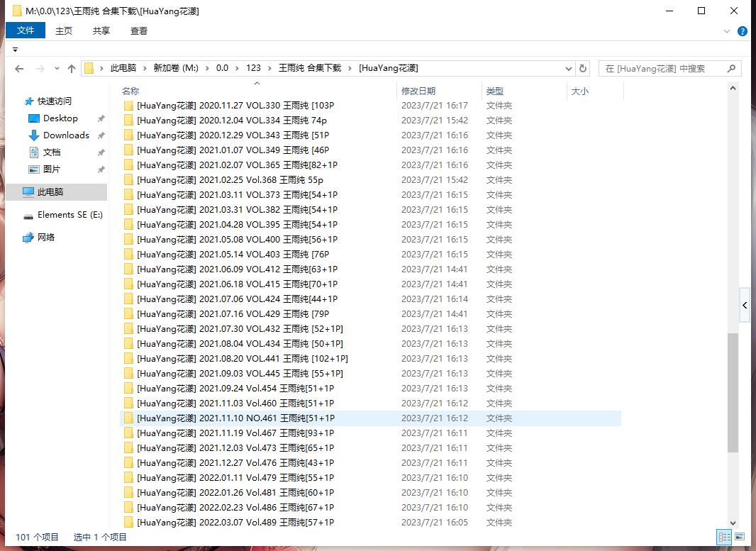Click the pin icon next to 图片
Viewport: 756px width, 551px height.
[x=101, y=169]
